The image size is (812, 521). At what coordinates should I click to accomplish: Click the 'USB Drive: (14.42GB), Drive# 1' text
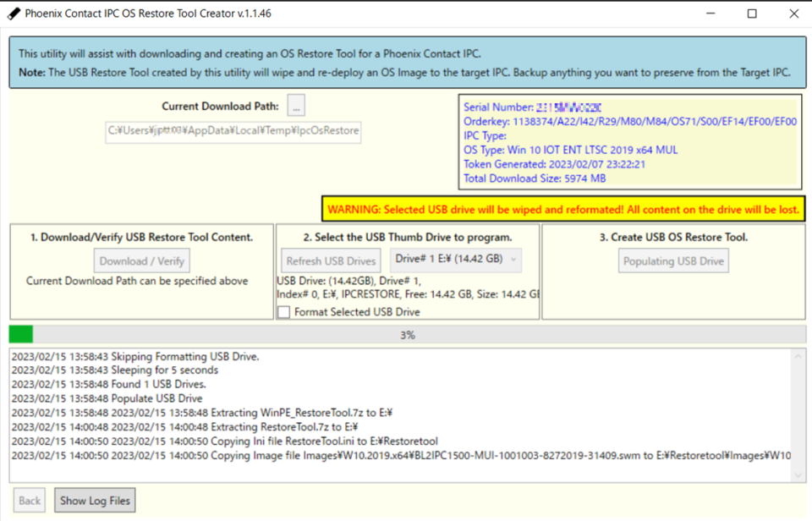[x=349, y=281]
